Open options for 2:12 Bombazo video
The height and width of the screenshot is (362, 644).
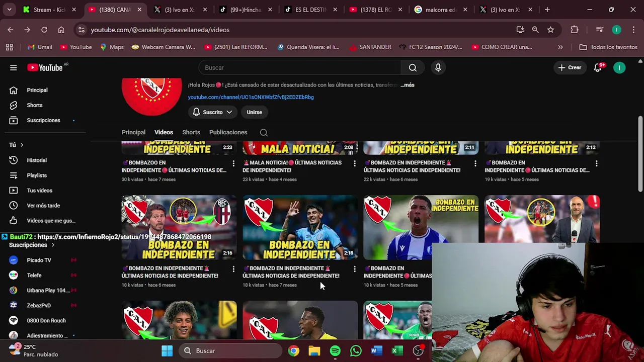[597, 163]
